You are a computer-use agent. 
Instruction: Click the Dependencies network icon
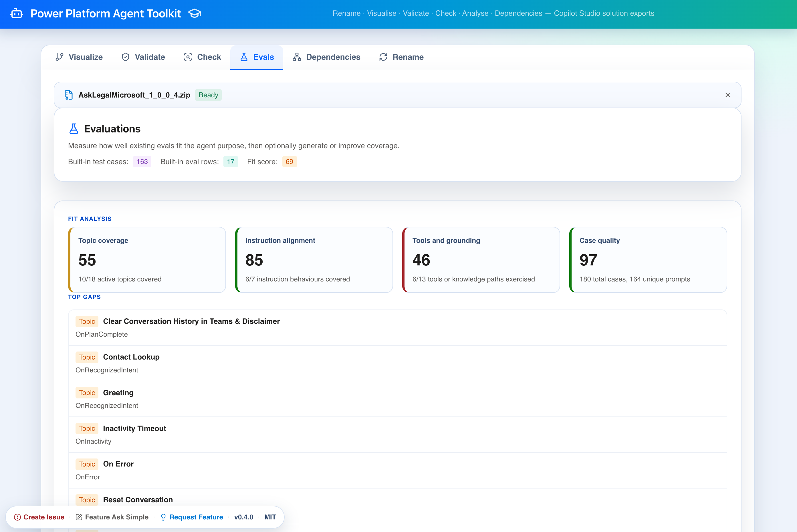[x=297, y=57]
